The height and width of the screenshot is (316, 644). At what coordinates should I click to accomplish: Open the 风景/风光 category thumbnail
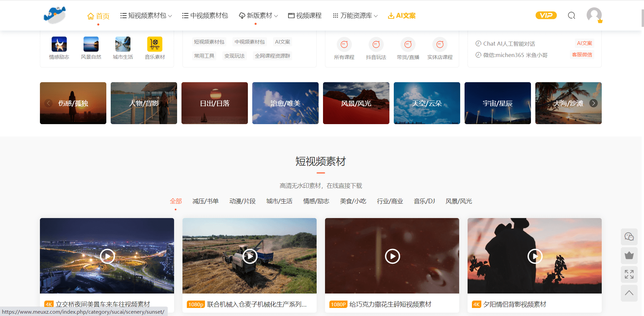pyautogui.click(x=356, y=103)
